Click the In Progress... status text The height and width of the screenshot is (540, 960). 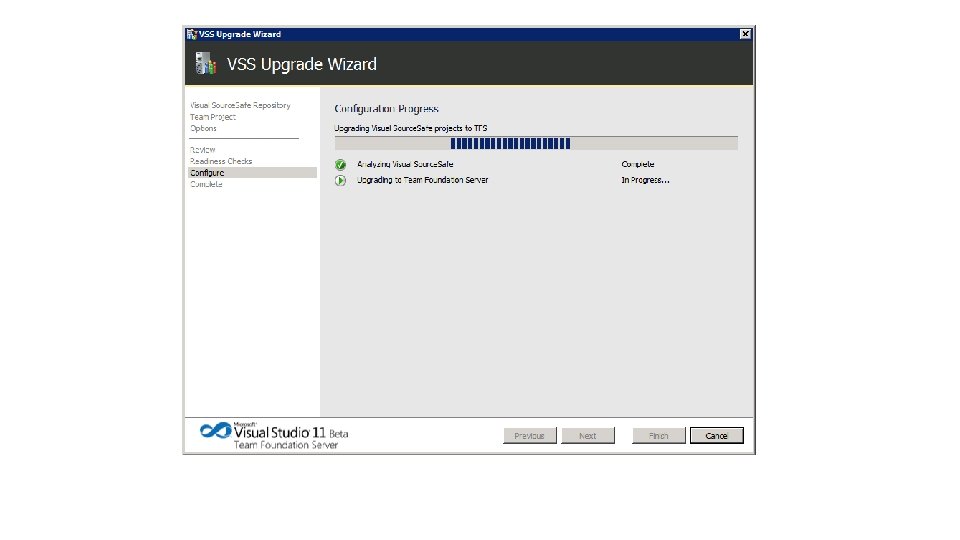(645, 181)
